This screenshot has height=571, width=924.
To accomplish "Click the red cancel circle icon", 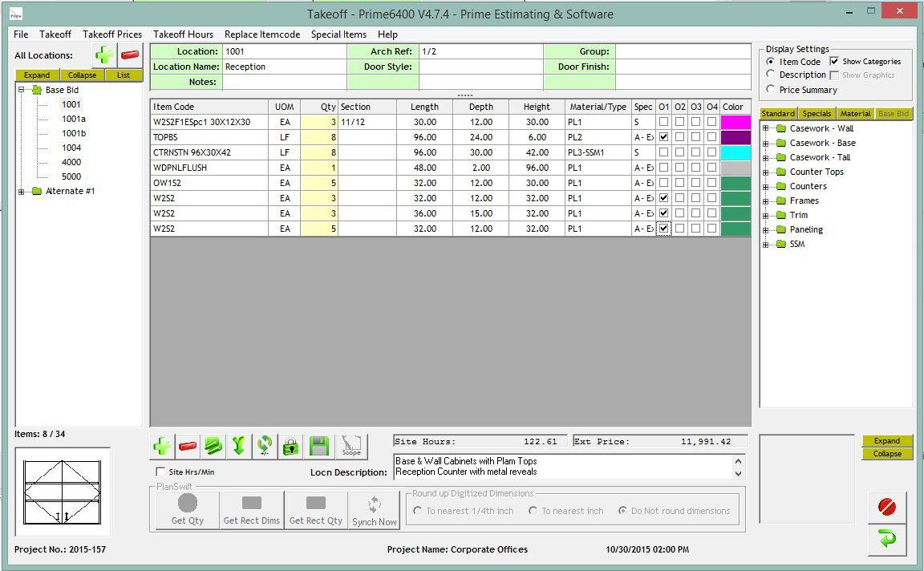I will click(887, 507).
